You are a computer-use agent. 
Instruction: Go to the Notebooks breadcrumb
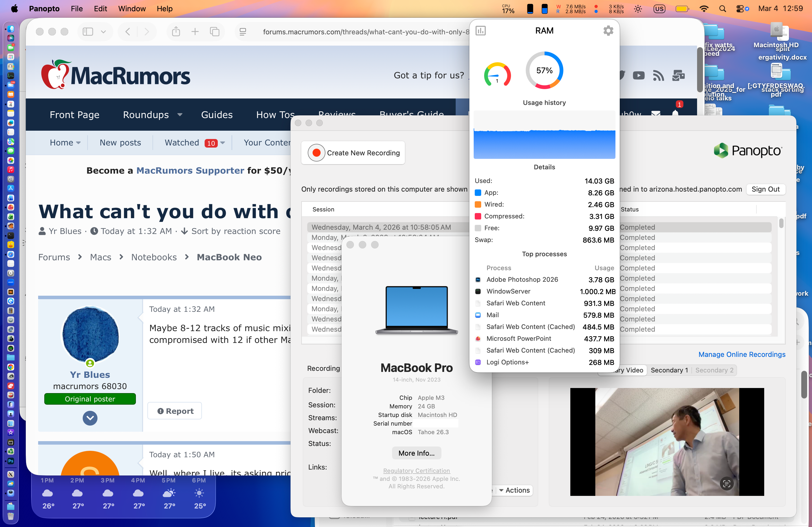[x=154, y=257]
